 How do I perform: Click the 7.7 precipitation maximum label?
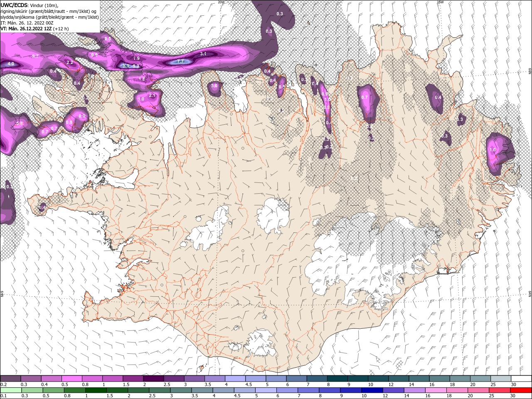[x=180, y=62]
